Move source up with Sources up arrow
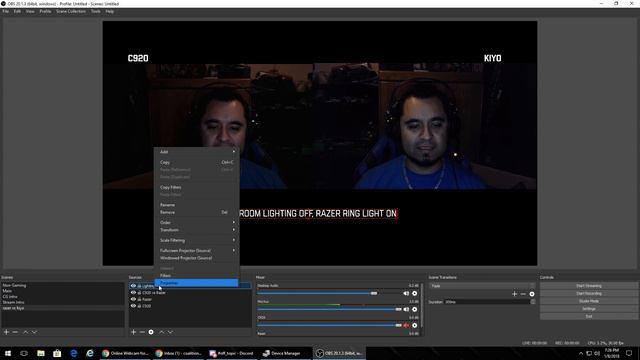 click(162, 332)
